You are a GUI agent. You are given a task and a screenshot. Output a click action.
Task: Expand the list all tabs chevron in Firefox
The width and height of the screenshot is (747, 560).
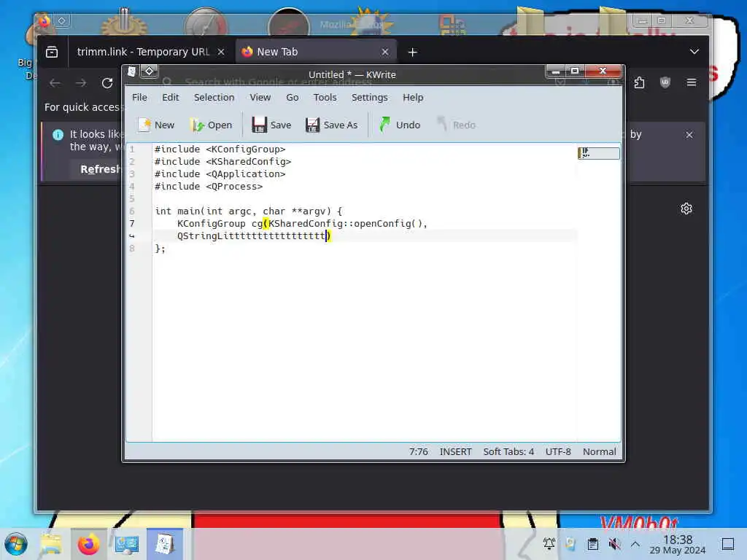(694, 52)
